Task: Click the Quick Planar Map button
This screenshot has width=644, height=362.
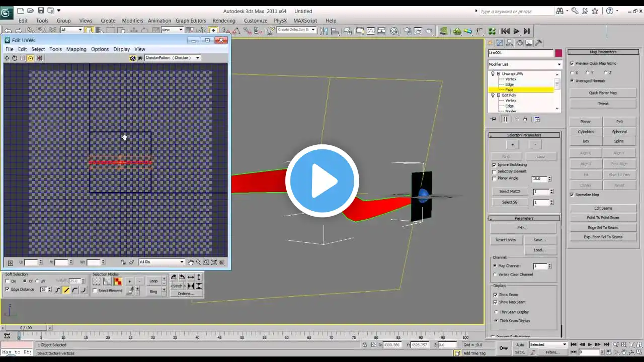Action: (603, 93)
